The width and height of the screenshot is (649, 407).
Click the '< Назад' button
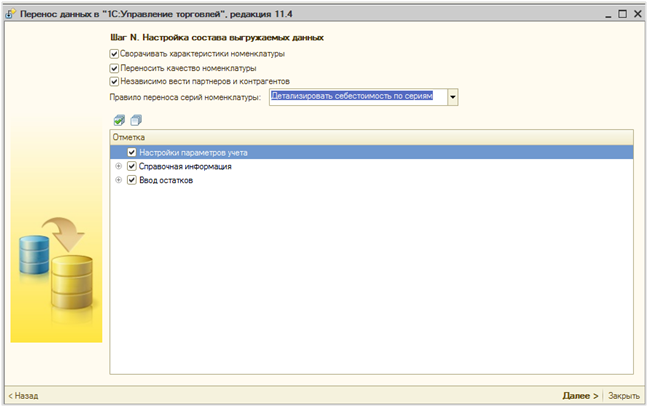24,396
